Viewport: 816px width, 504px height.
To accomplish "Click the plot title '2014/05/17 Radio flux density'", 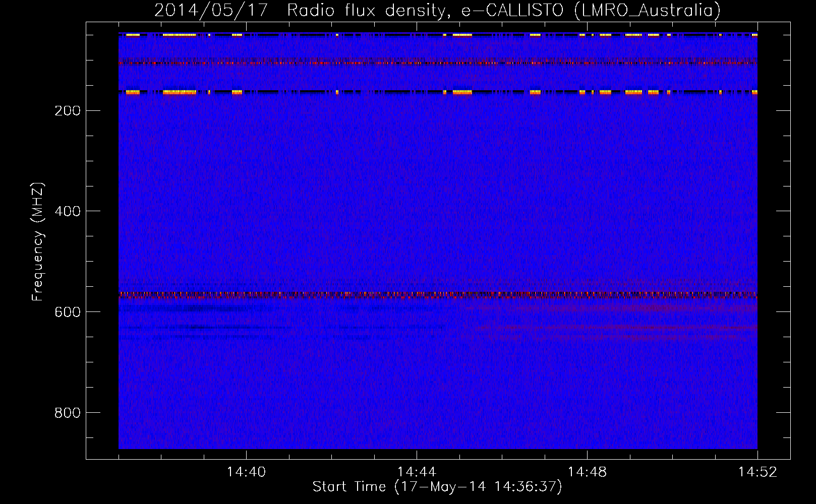I will point(437,11).
